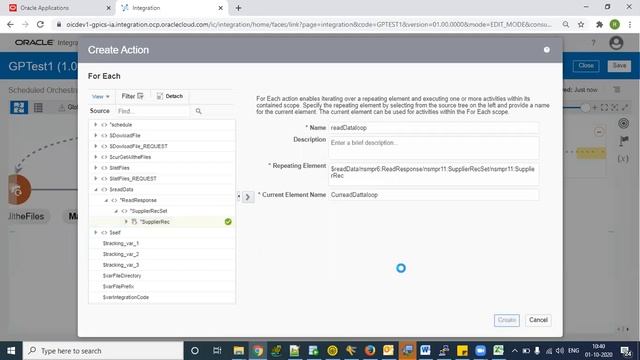Screen dimensions: 640x360
Task: Open Task View on the taskbar
Action: coord(217,351)
